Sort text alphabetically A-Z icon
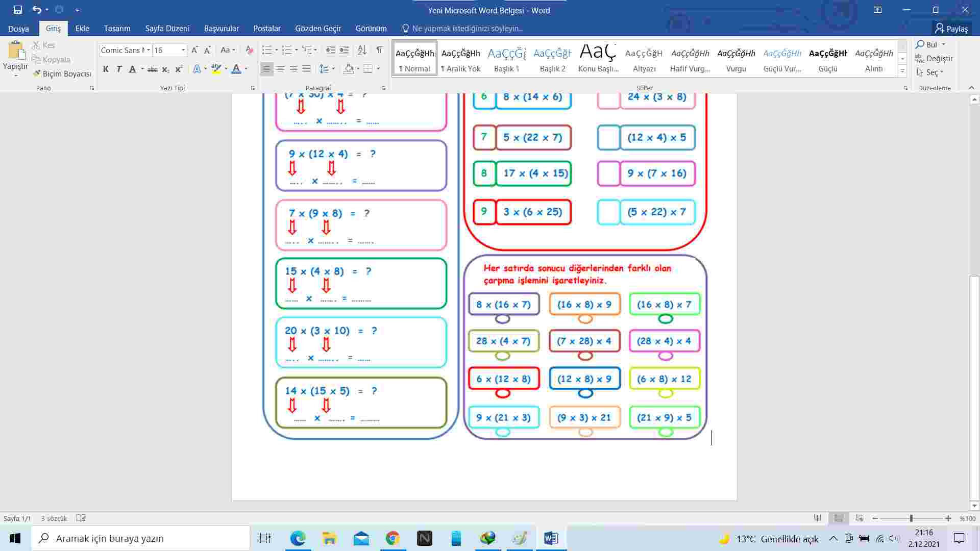980x551 pixels. 362,50
